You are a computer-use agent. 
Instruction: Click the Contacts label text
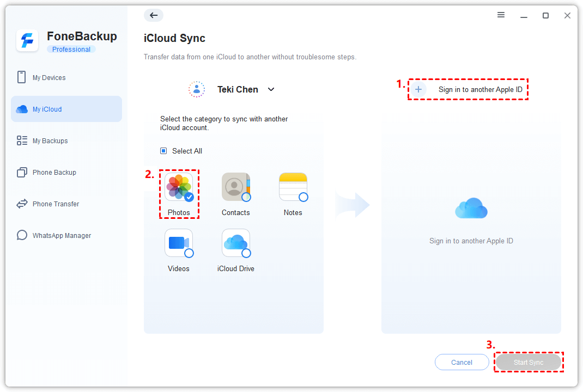coord(236,212)
